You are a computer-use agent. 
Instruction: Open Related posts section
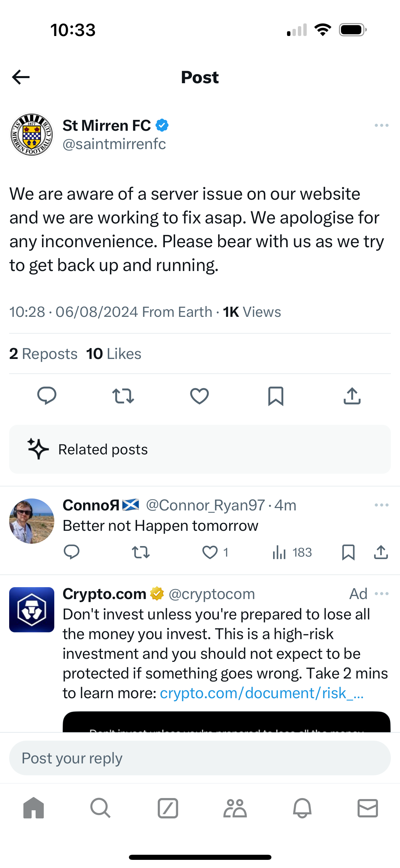(x=200, y=449)
